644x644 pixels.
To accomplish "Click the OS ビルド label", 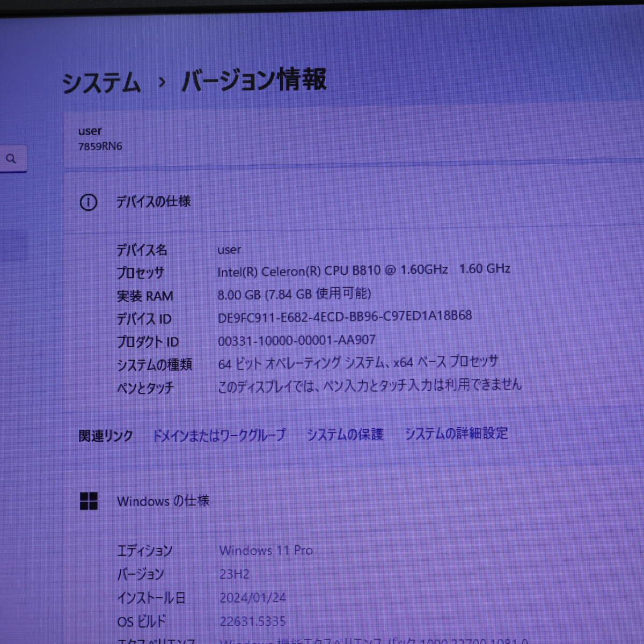I will click(142, 621).
